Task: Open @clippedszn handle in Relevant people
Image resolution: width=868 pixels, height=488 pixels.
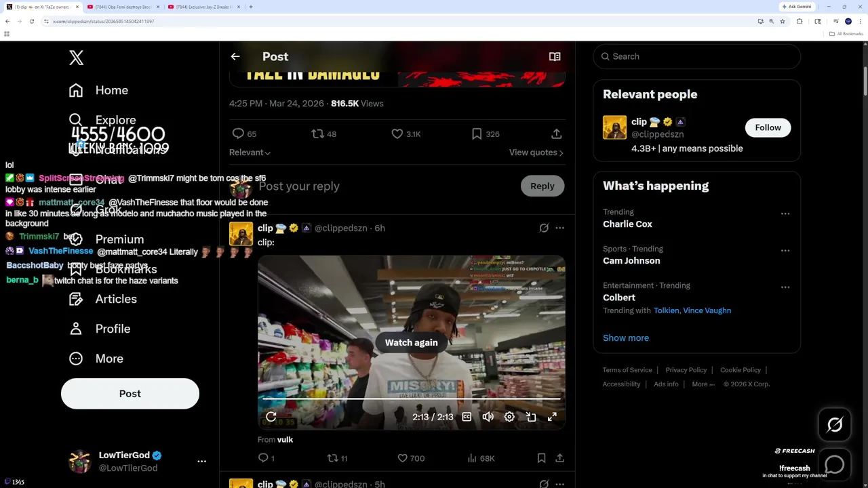Action: (658, 135)
